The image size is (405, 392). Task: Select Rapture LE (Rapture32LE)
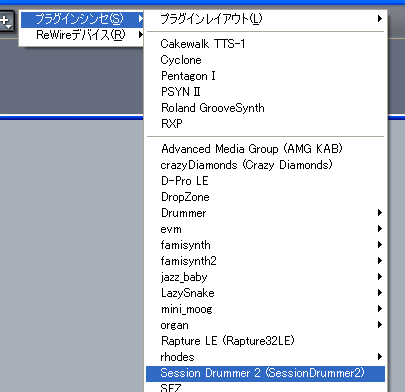coord(265,341)
